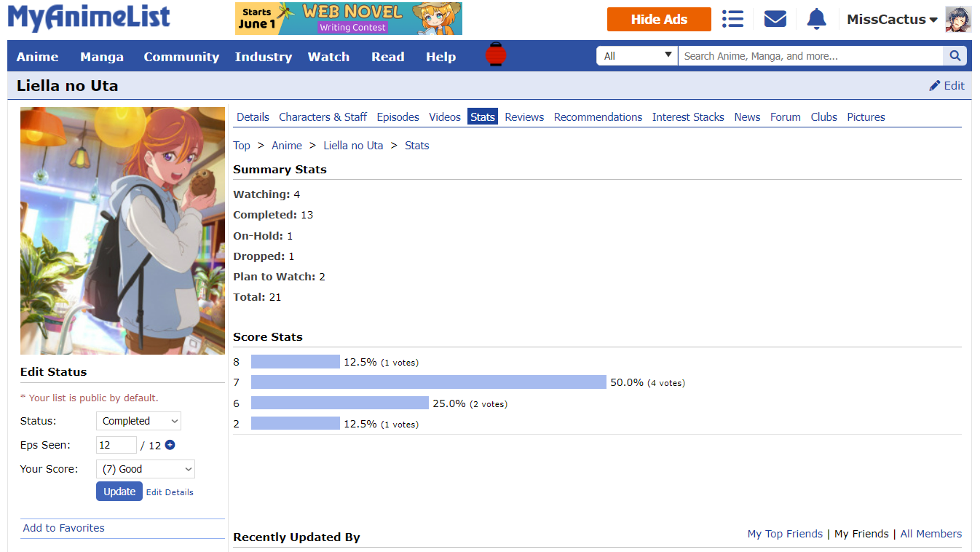The height and width of the screenshot is (552, 980).
Task: Select the Stats tab
Action: (x=483, y=117)
